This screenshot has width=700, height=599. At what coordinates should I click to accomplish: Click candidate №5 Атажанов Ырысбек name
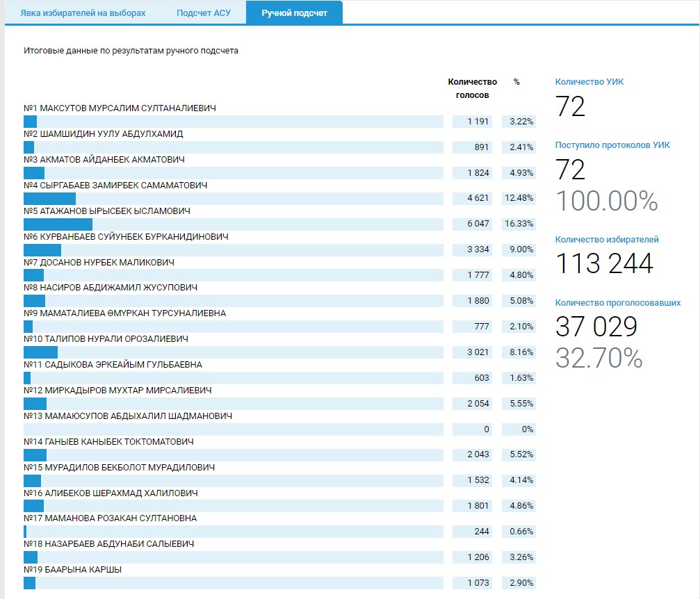pos(106,211)
